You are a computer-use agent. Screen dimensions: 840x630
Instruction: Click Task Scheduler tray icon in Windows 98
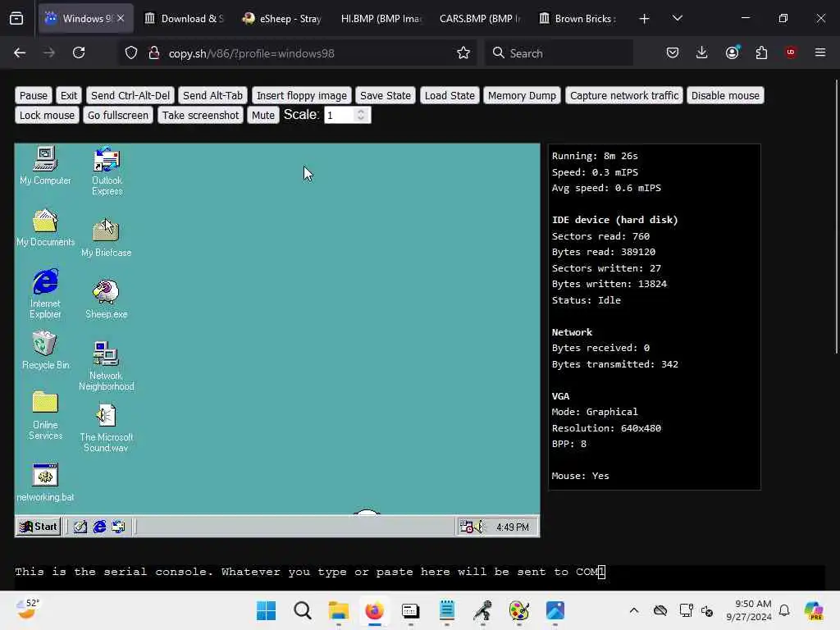tap(466, 527)
